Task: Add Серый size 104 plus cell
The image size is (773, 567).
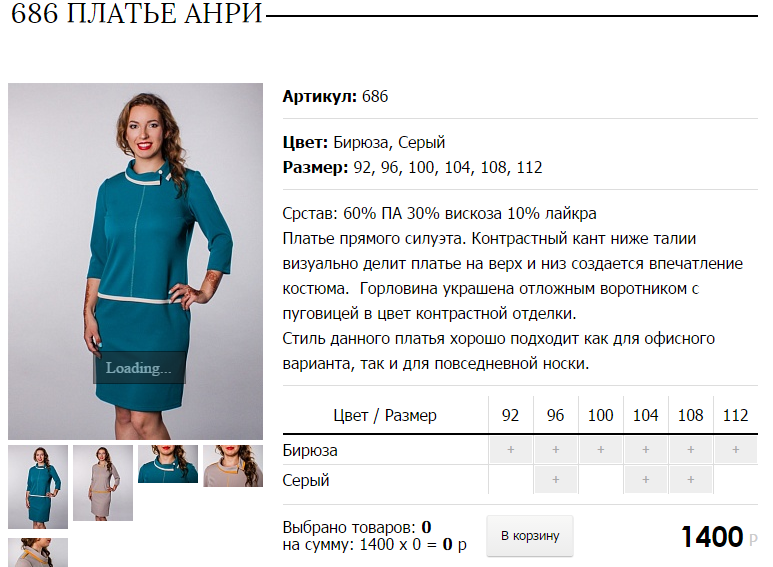Action: pyautogui.click(x=645, y=480)
